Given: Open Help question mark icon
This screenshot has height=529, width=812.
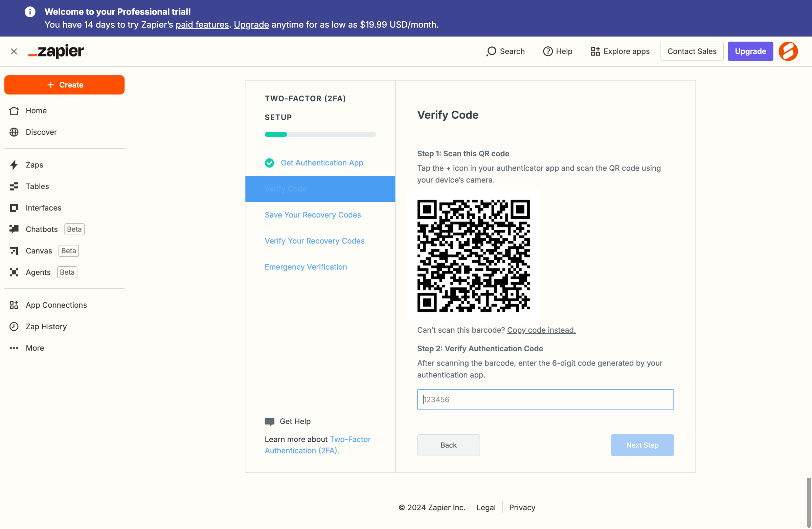Looking at the screenshot, I should coord(547,51).
